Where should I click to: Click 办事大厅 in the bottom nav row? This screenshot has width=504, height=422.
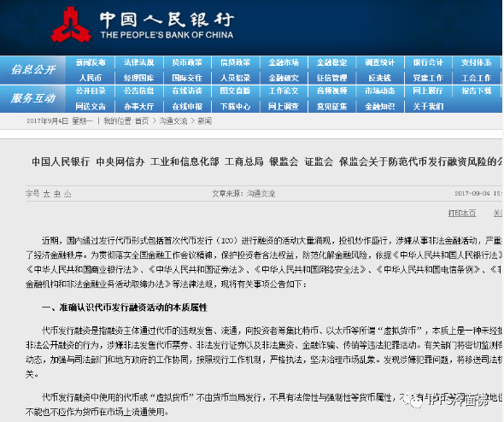pos(139,107)
